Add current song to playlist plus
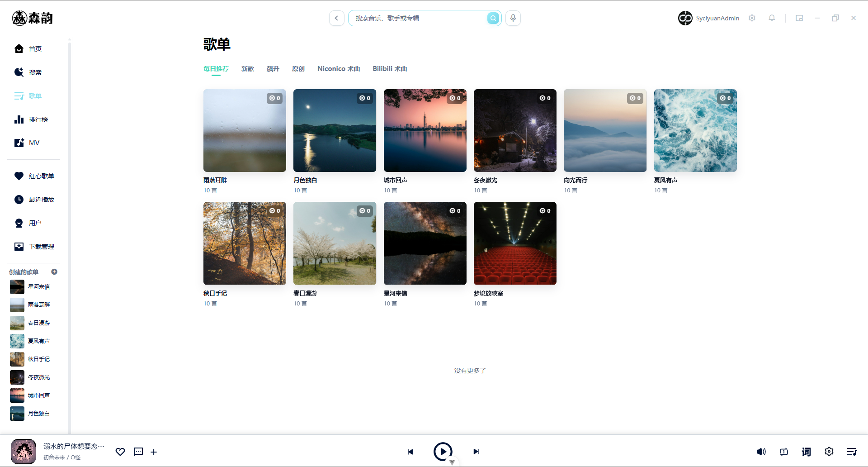 154,452
